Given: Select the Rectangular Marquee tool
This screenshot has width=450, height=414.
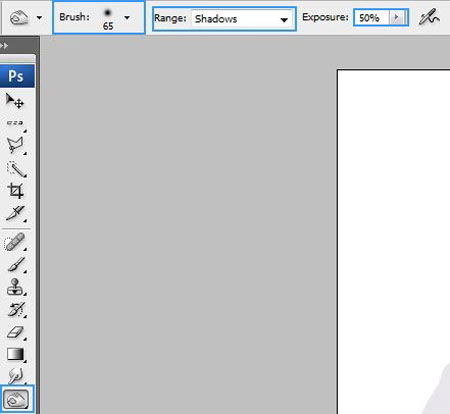Looking at the screenshot, I should 15,123.
